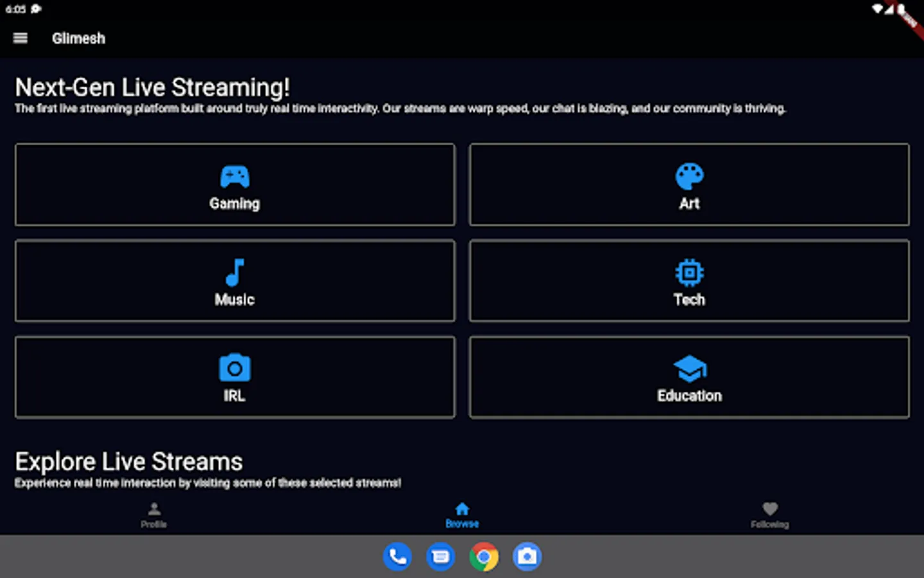This screenshot has width=924, height=578.
Task: Click the Next-Gen Live Streaming! heading
Action: pyautogui.click(x=152, y=87)
